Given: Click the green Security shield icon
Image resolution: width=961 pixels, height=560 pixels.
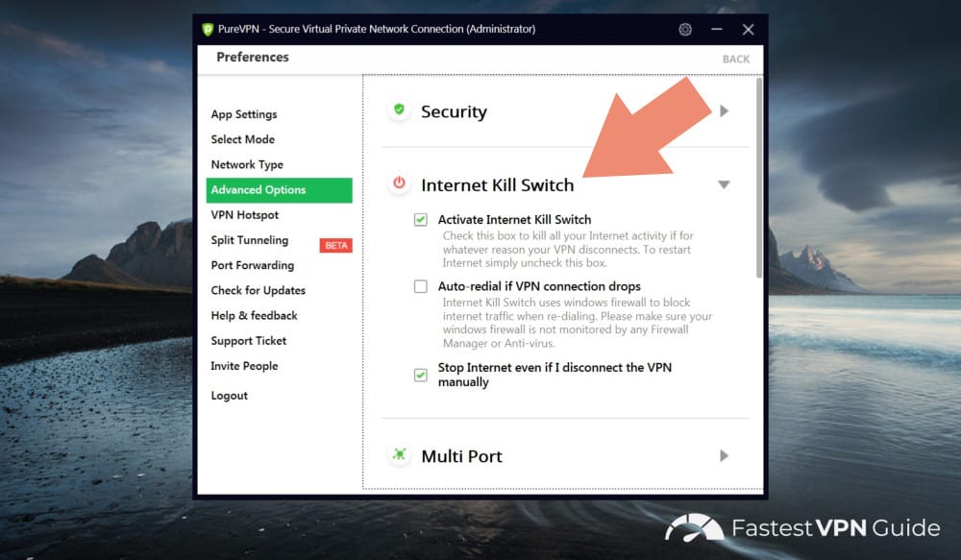Looking at the screenshot, I should point(399,110).
